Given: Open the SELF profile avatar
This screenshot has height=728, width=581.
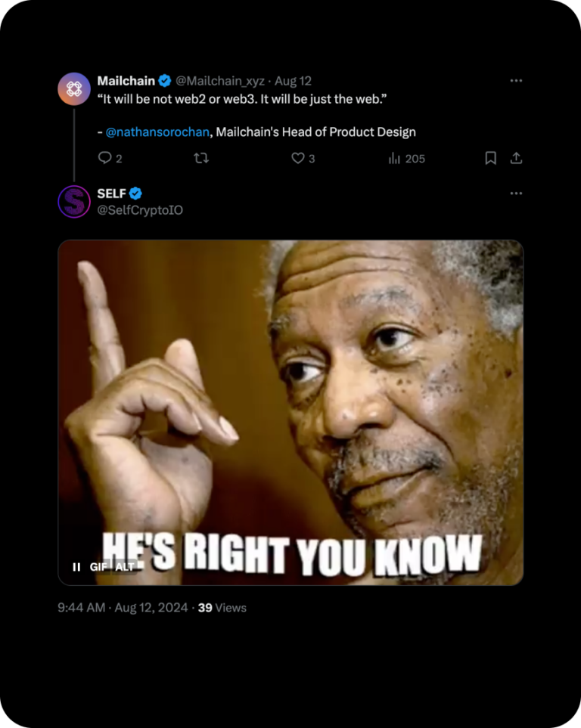Looking at the screenshot, I should (74, 201).
